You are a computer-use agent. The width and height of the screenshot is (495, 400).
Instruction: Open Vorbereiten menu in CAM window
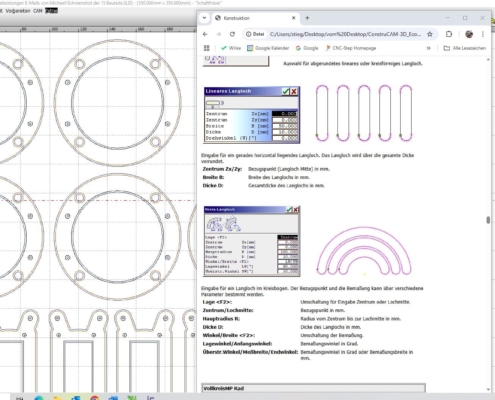click(x=18, y=11)
